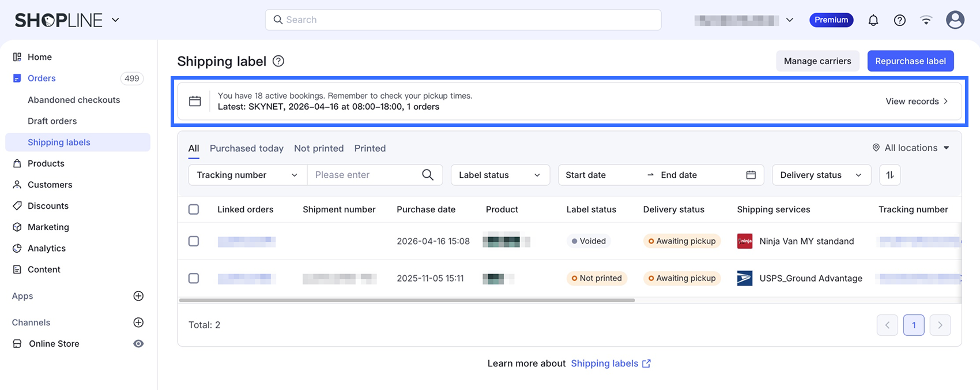Open the Label status dropdown
Screen dimensions: 980x390
coord(499,175)
